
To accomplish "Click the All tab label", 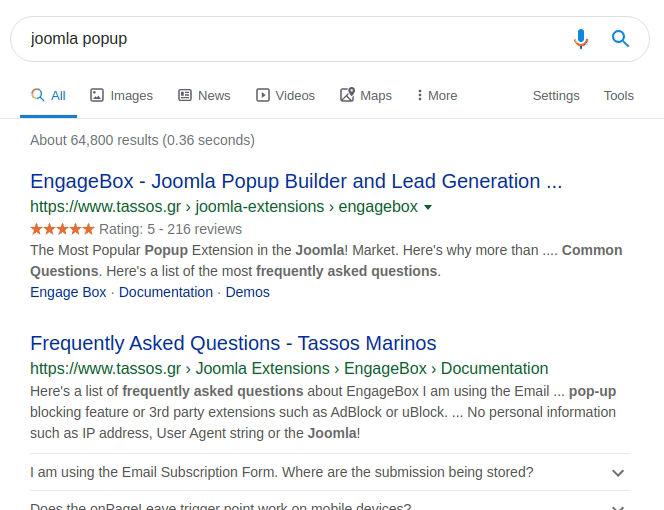I will click(58, 96).
